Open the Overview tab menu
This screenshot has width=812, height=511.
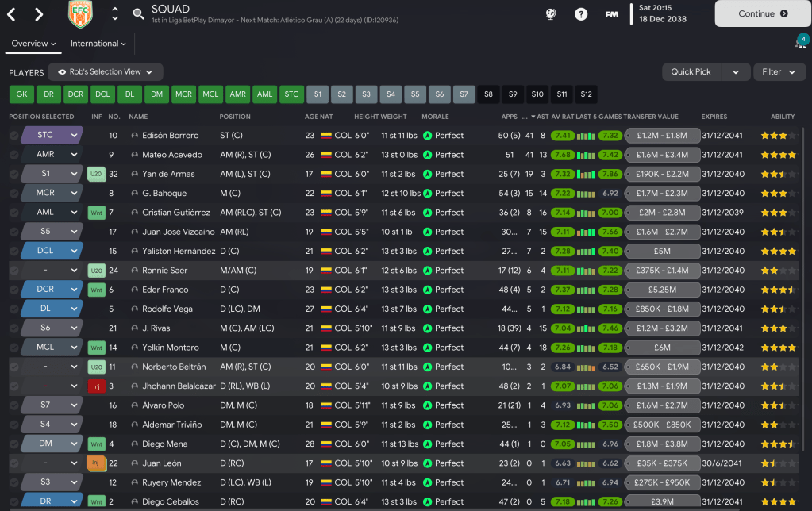tap(33, 44)
